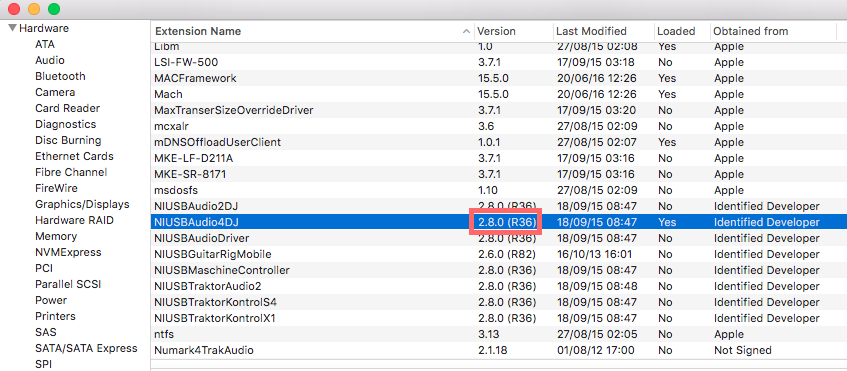Click the 1.10 version of msdosfs
Image resolution: width=847 pixels, height=371 pixels.
tap(488, 190)
